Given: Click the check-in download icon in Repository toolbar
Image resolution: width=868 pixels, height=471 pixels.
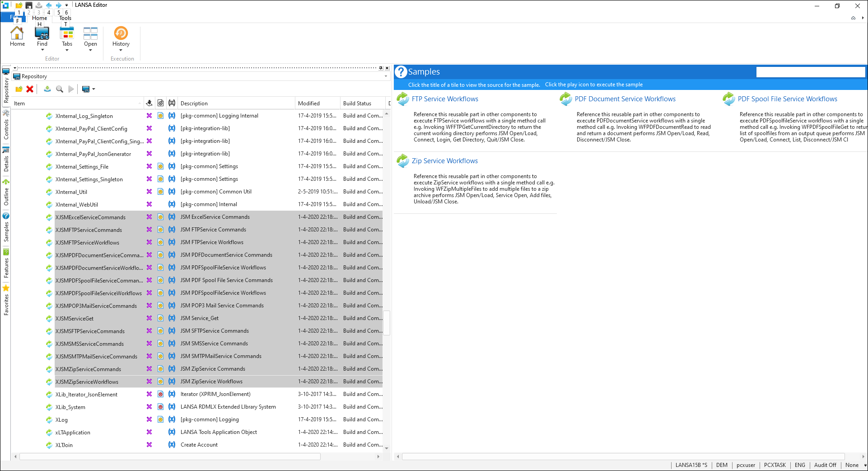Looking at the screenshot, I should (x=47, y=89).
